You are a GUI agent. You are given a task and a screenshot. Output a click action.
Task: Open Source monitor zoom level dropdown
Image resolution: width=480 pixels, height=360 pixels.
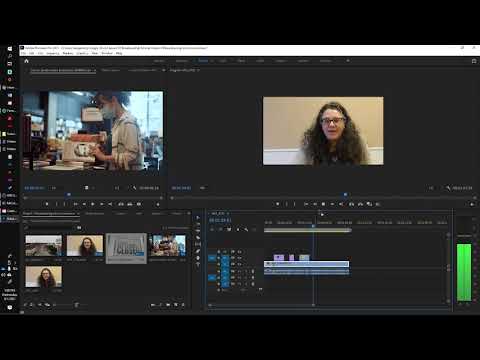coord(54,188)
